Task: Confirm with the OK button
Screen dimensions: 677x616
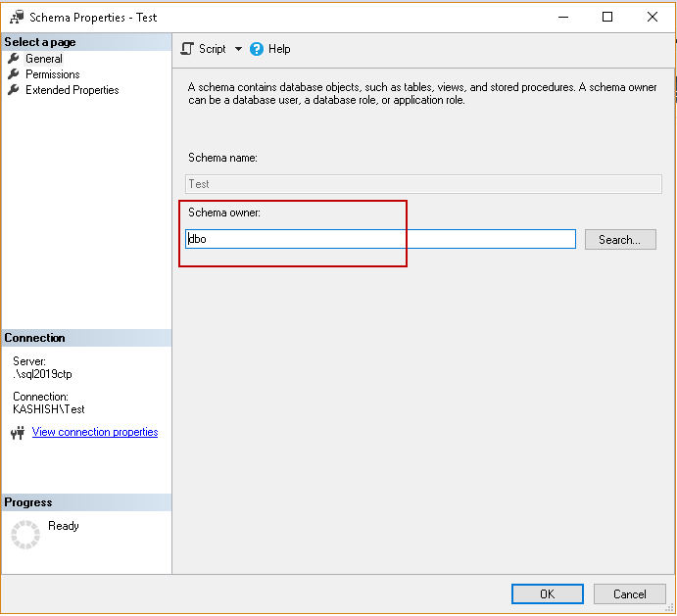Action: (x=547, y=593)
